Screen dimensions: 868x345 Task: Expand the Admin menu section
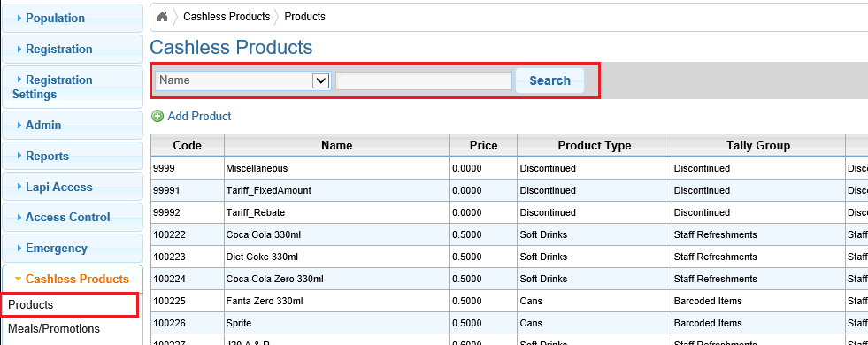[x=73, y=125]
